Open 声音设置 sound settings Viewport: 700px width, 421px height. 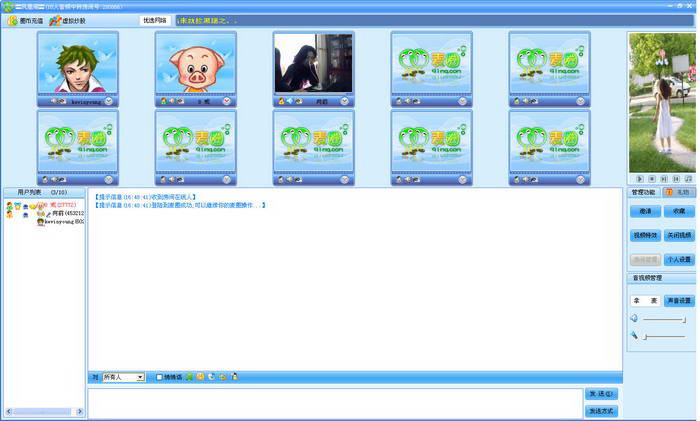pos(679,301)
